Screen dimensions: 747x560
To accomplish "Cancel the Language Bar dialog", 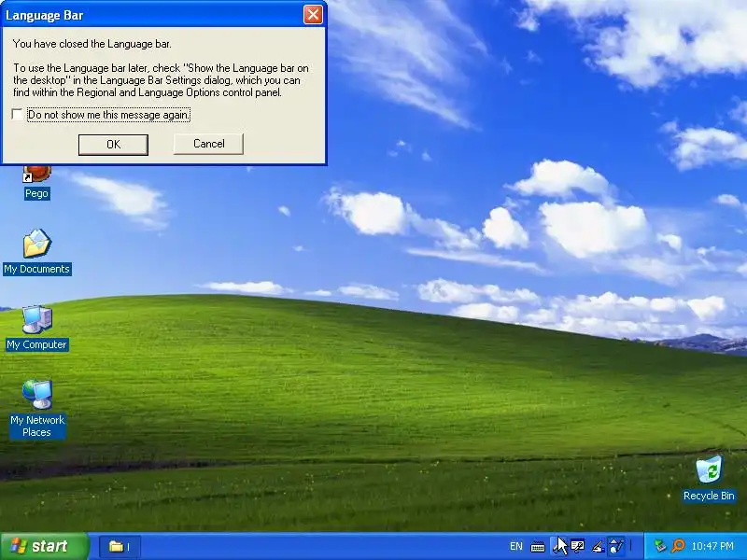I will point(208,144).
